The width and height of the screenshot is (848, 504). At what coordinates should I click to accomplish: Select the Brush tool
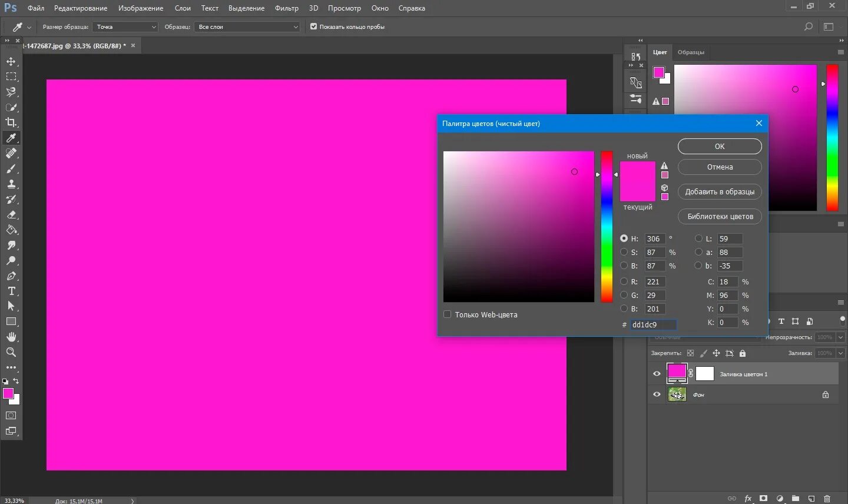click(11, 168)
